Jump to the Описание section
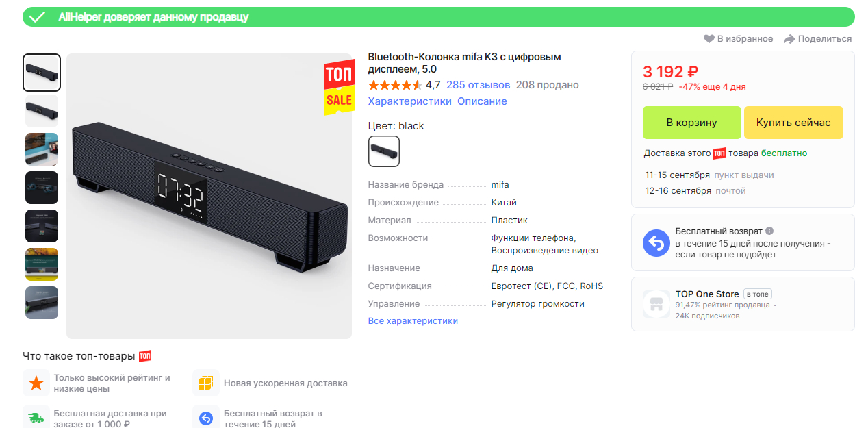Screen dimensions: 868x428 click(x=482, y=101)
